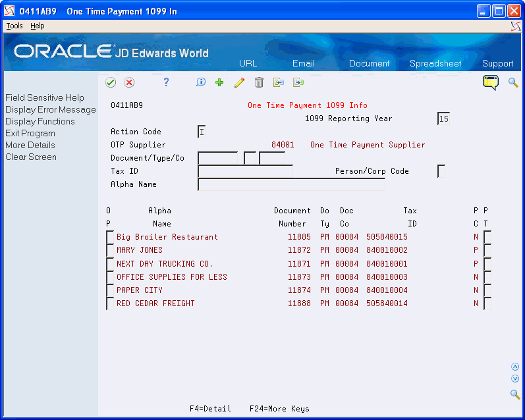
Task: Click OTP Supplier number 84001
Action: click(283, 145)
